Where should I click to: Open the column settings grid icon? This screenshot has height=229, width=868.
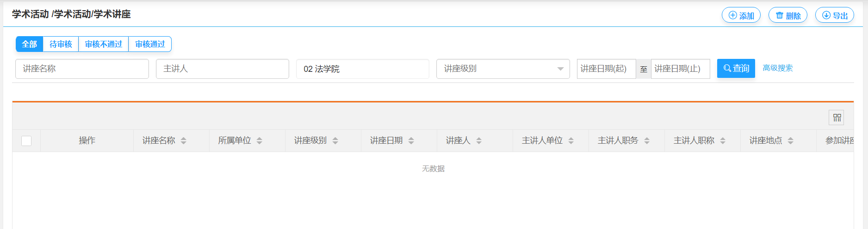click(837, 118)
